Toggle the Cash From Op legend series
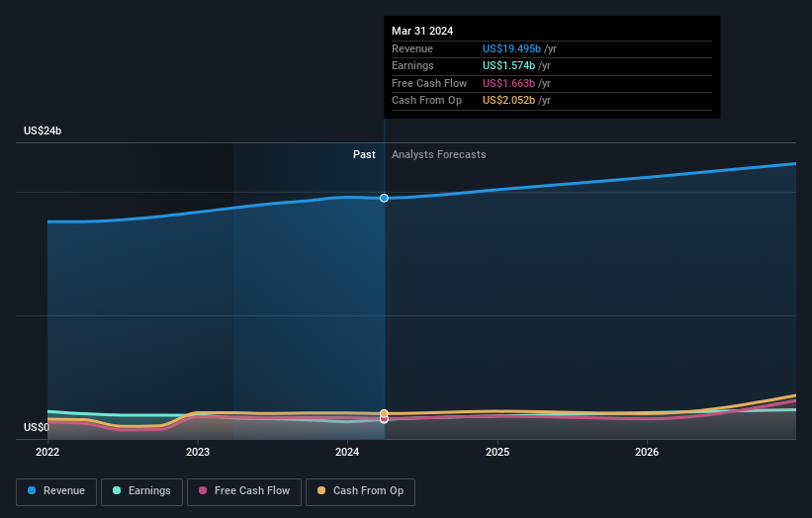 coord(360,491)
